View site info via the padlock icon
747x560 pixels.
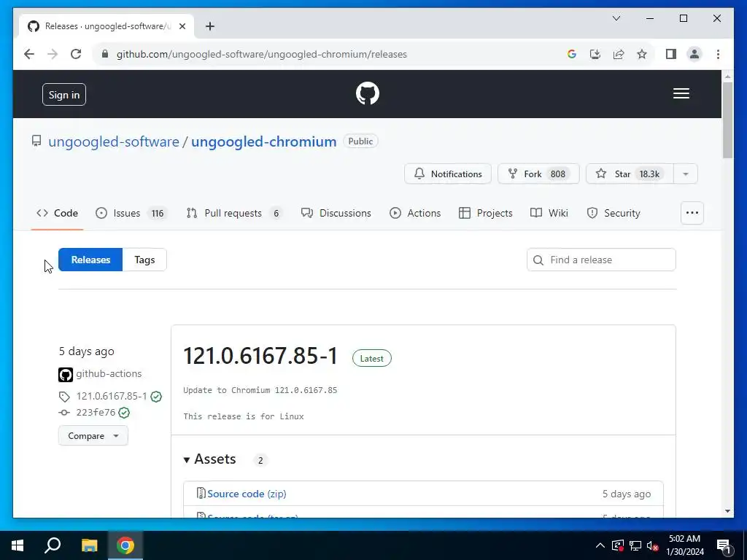point(105,54)
